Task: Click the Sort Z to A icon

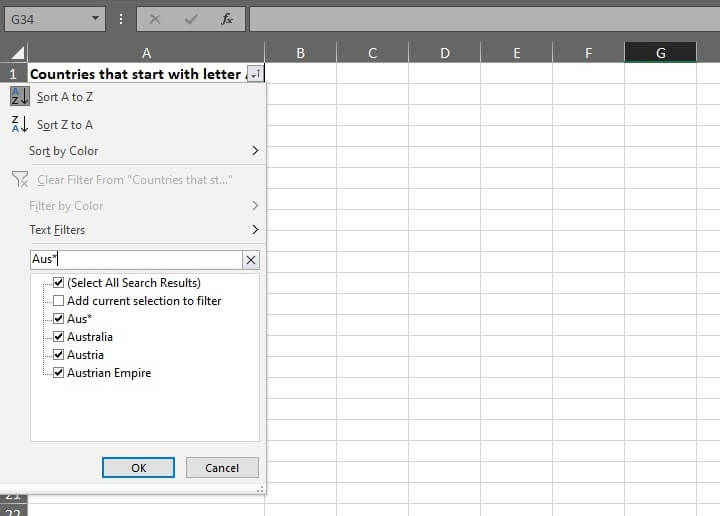Action: [x=20, y=124]
